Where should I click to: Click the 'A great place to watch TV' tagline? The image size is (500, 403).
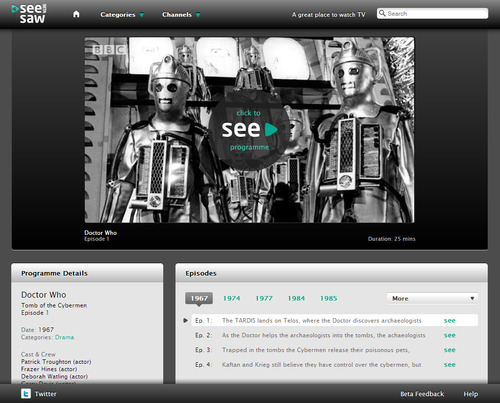tap(329, 15)
